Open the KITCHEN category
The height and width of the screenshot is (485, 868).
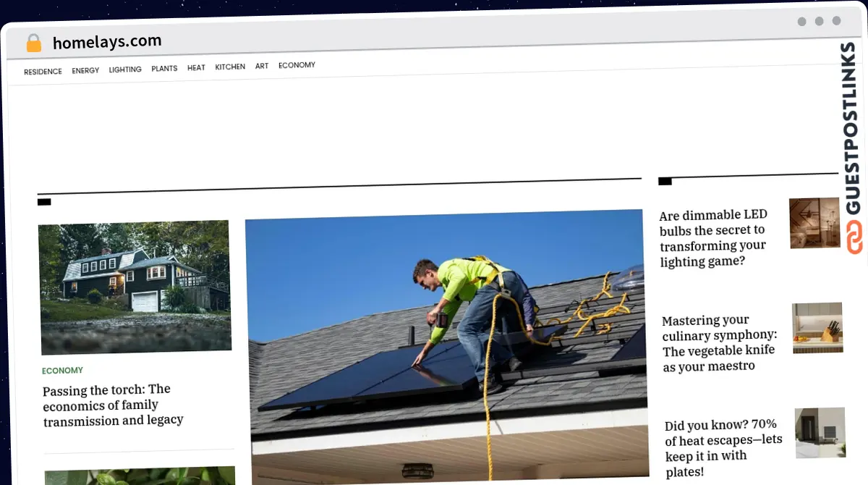230,67
